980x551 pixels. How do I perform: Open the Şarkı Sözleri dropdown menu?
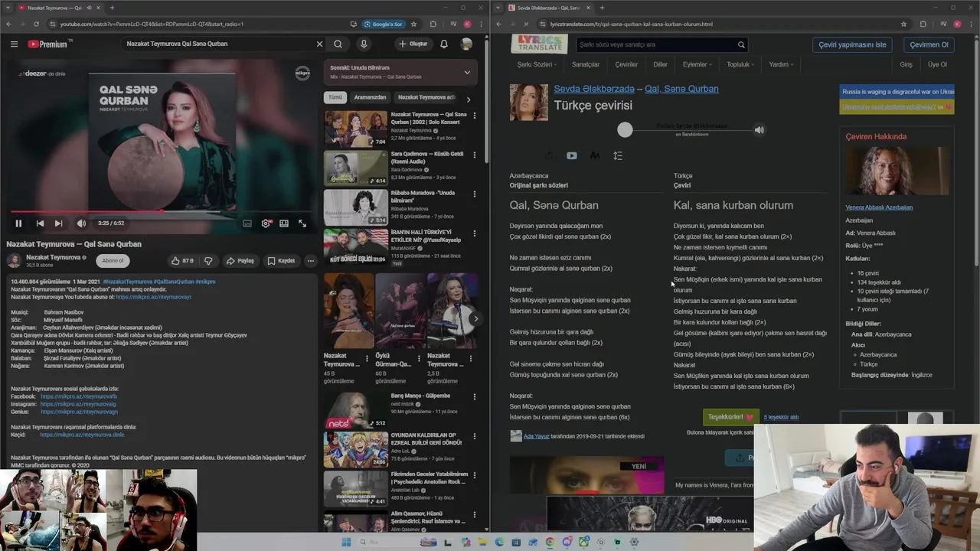pos(537,64)
